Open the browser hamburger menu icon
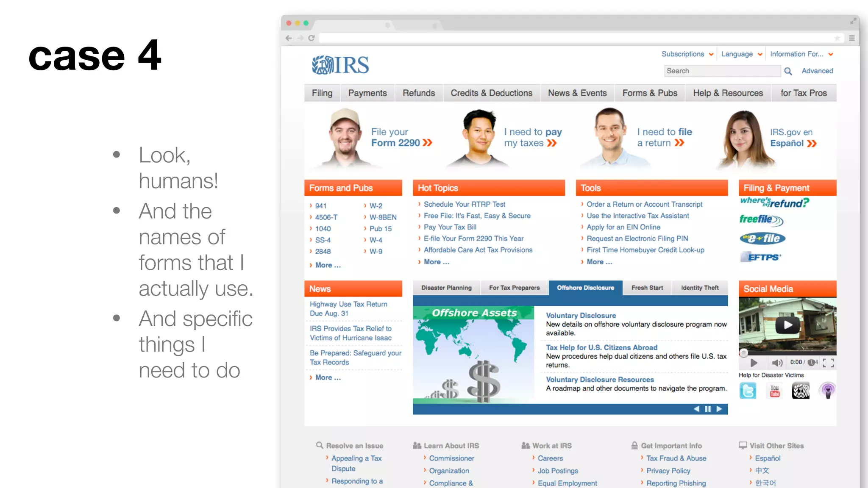 click(852, 38)
